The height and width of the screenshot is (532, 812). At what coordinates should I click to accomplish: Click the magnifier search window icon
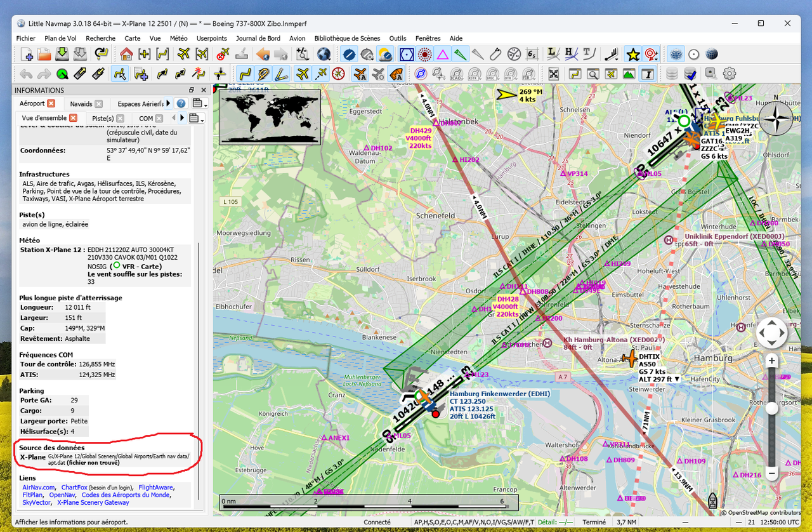pyautogui.click(x=593, y=74)
